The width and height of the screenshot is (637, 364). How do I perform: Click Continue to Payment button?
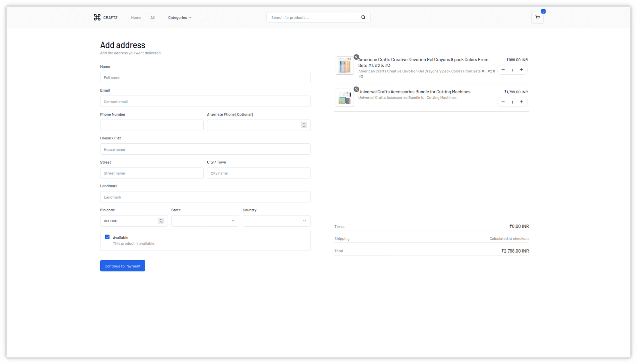pyautogui.click(x=122, y=266)
